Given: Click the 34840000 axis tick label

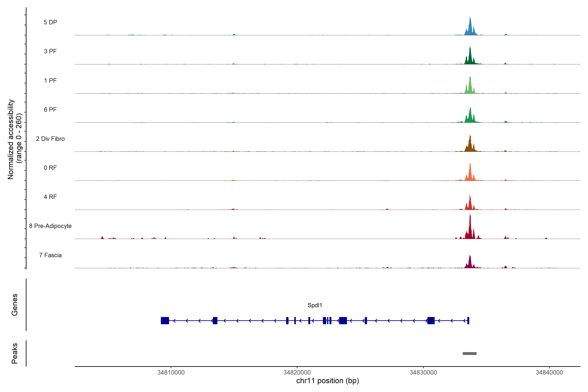Looking at the screenshot, I should (549, 373).
